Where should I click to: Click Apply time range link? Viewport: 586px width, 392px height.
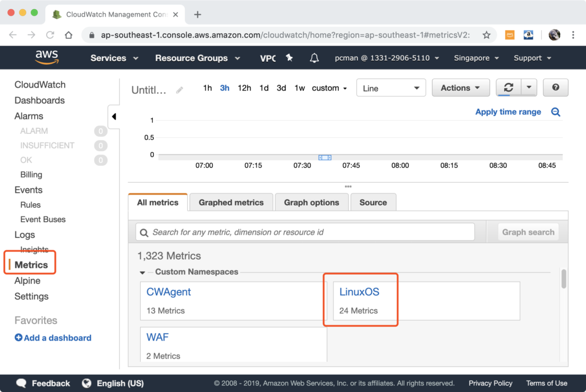pos(508,112)
